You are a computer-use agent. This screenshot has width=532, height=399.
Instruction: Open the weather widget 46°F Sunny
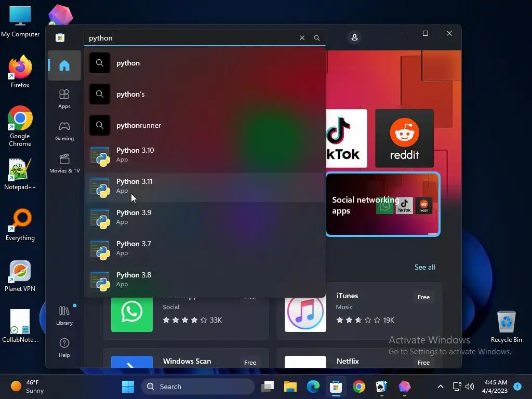(27, 387)
